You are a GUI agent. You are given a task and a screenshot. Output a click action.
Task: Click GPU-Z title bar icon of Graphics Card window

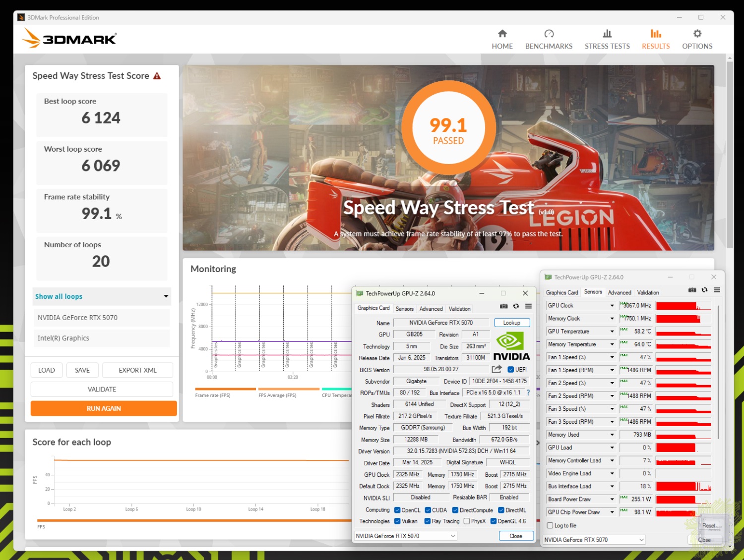tap(359, 293)
